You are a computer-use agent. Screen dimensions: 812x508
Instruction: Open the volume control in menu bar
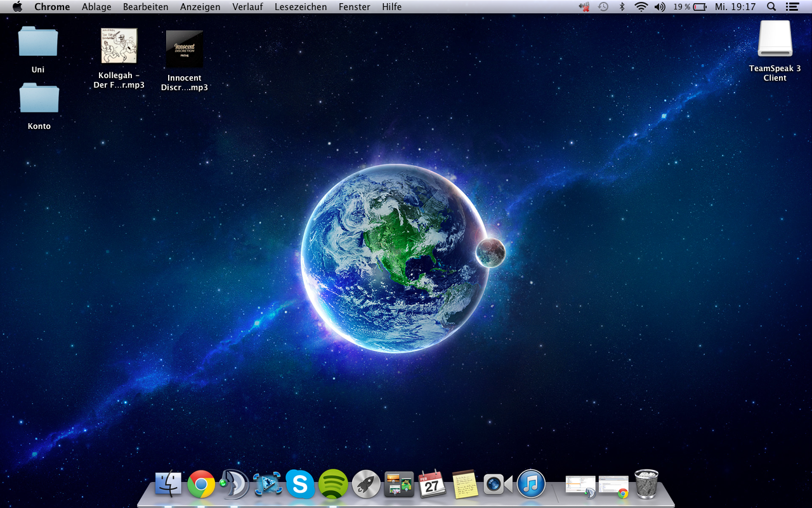click(x=660, y=7)
